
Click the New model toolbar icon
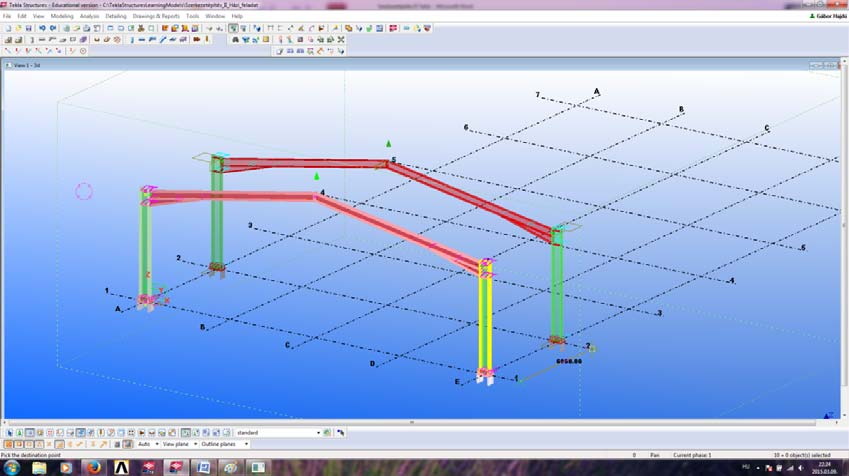(x=8, y=28)
